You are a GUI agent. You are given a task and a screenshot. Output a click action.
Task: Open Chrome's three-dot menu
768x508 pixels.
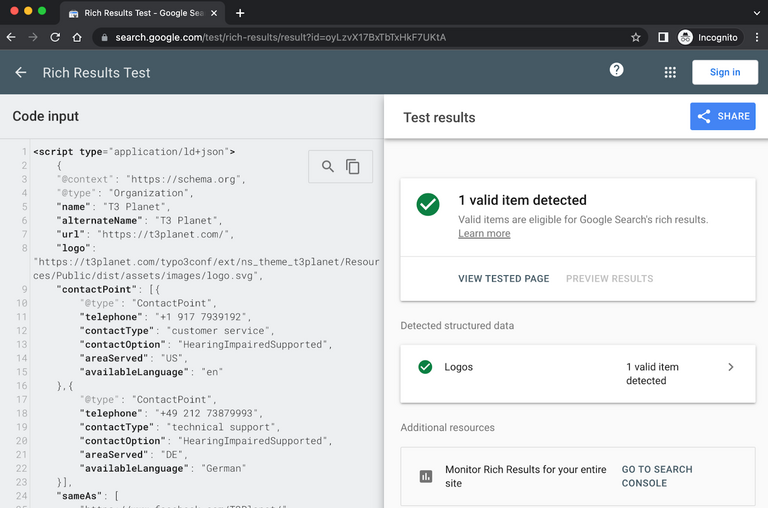pos(754,37)
